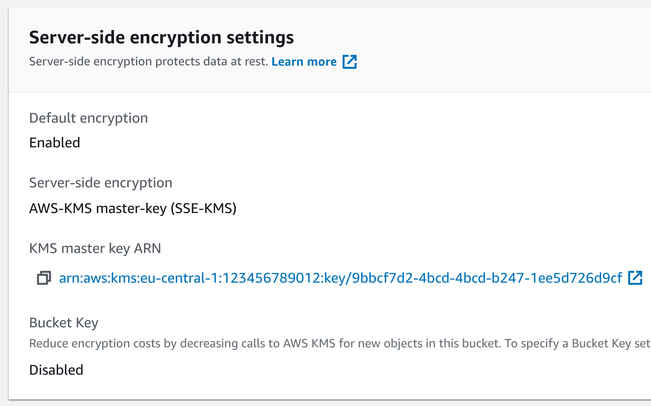Select the Disabled Bucket Key value
Screen dimensions: 651x406
click(x=56, y=370)
